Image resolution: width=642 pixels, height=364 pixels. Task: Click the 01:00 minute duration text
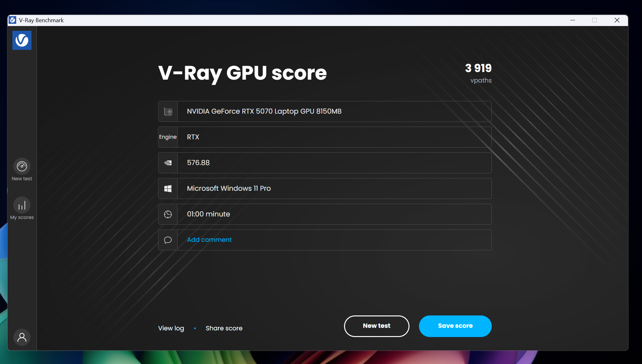pos(208,214)
